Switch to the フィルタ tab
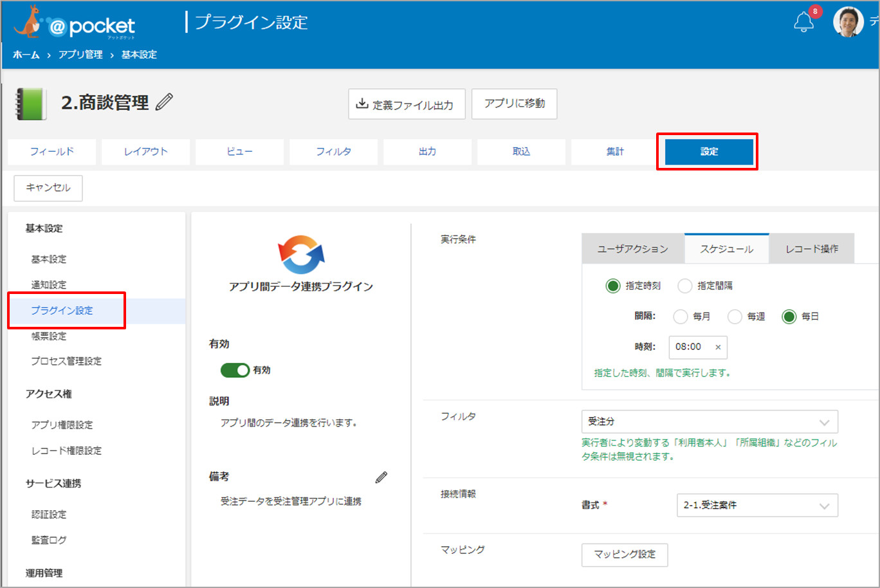This screenshot has width=880, height=588. (x=334, y=152)
